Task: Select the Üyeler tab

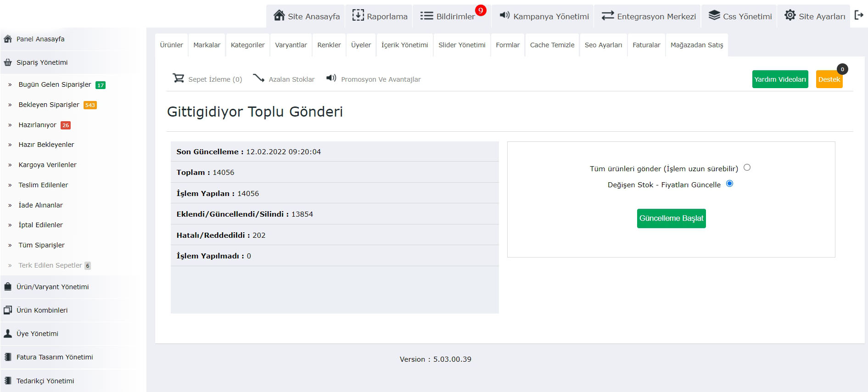Action: (x=361, y=45)
